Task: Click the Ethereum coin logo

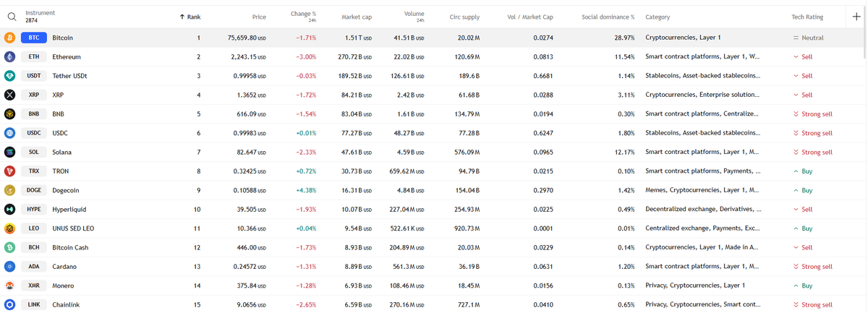Action: (x=10, y=56)
